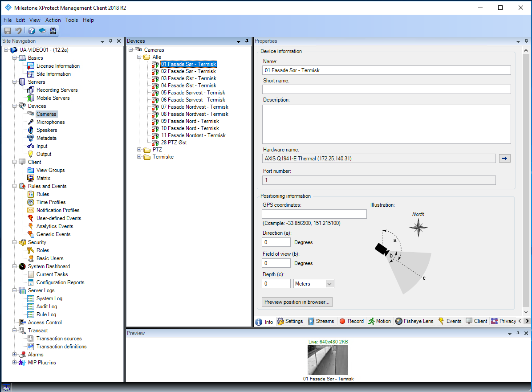
Task: Click the camera icon for 28 PTZ Øst
Action: click(x=155, y=143)
